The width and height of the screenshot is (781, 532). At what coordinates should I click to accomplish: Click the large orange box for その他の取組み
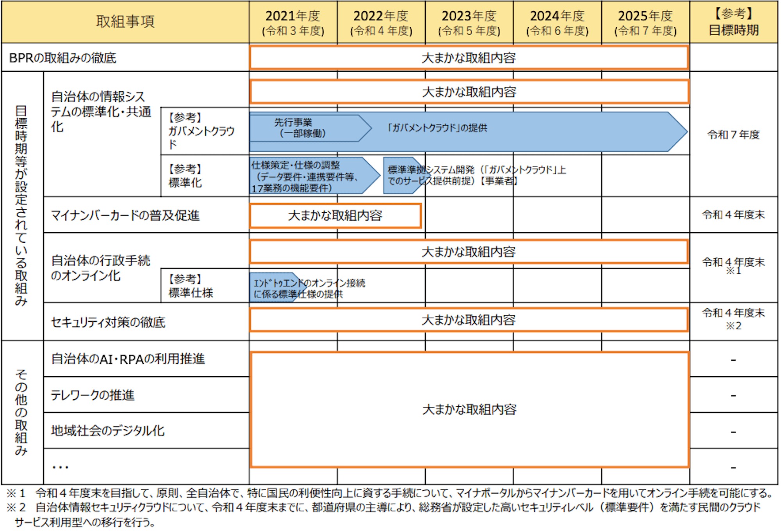[469, 409]
